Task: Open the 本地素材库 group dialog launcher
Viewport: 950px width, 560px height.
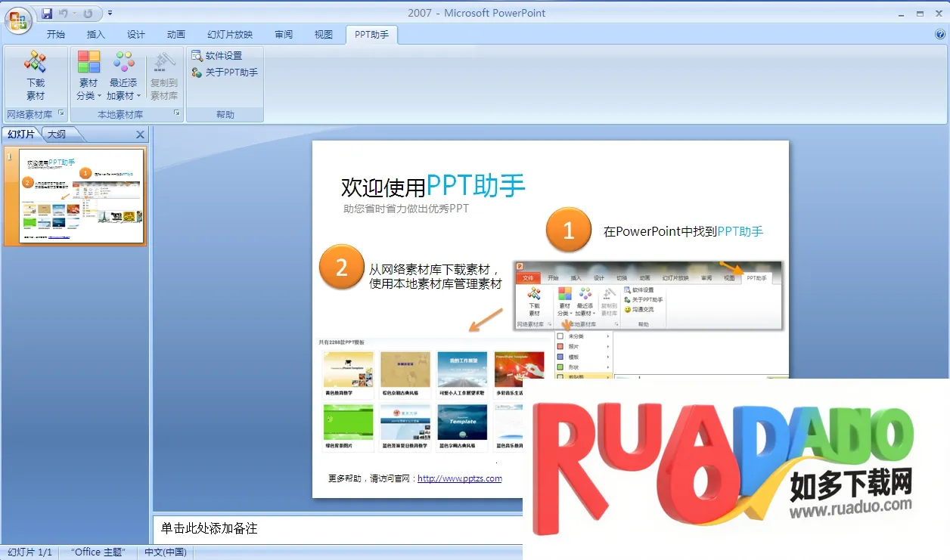Action: [x=177, y=114]
